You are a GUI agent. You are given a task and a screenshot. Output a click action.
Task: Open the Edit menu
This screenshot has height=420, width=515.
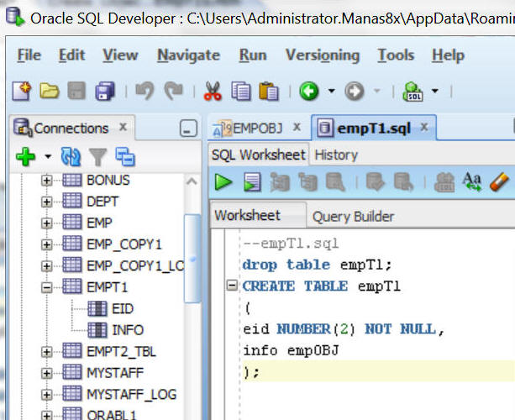[x=71, y=55]
